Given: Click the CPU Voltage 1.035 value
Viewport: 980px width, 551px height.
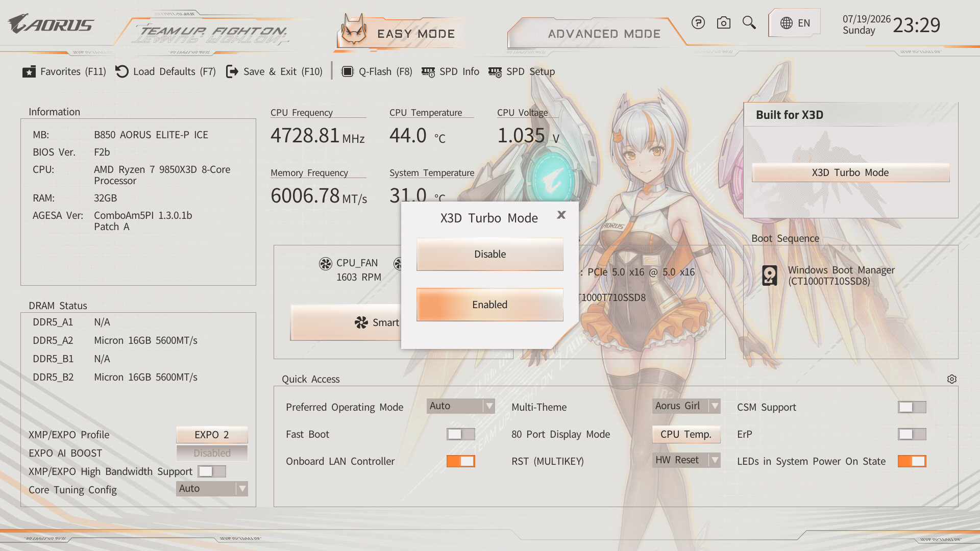Looking at the screenshot, I should pyautogui.click(x=521, y=136).
